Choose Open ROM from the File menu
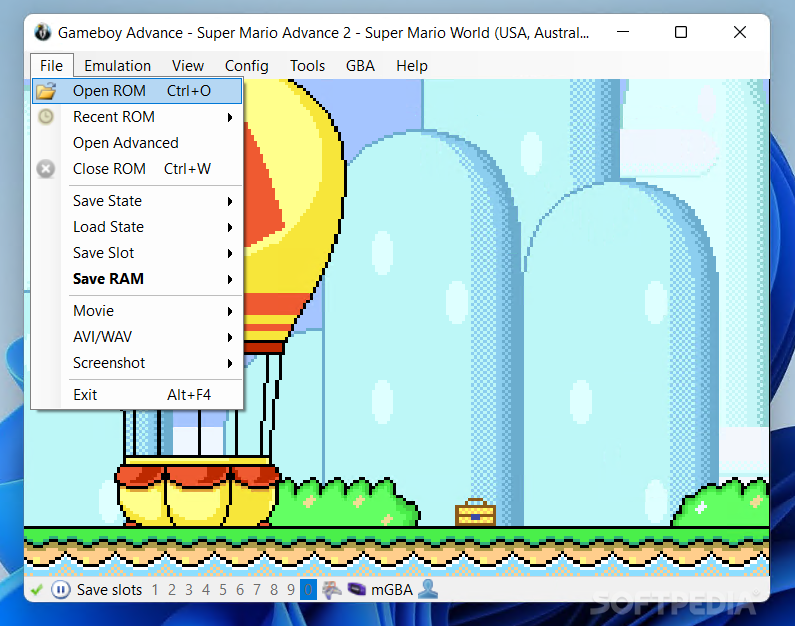Image resolution: width=795 pixels, height=626 pixels. coord(137,91)
